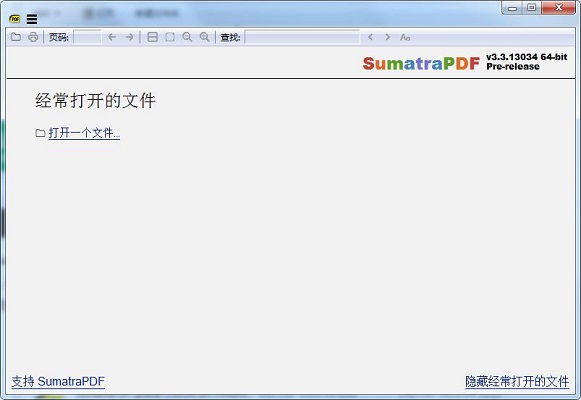Click the 支持 SumatraPDF link
Screen dimensions: 581x400
58,381
